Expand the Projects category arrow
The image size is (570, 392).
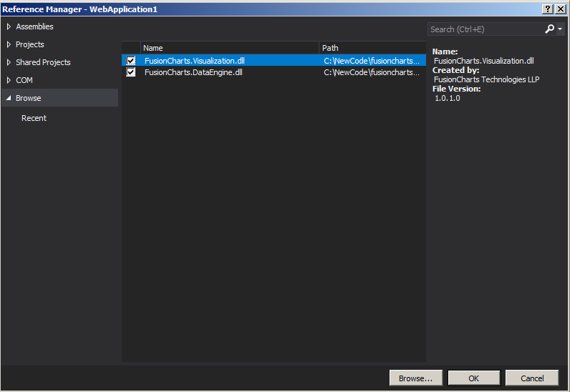(9, 44)
